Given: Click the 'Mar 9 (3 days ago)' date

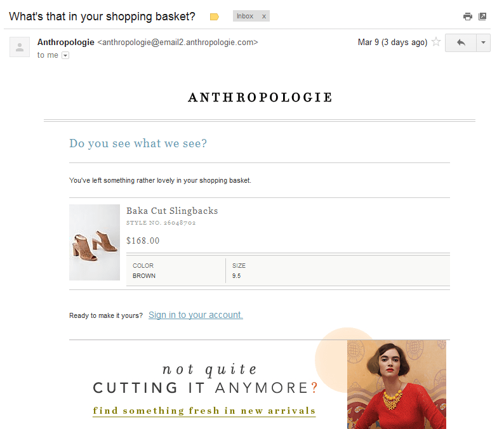Looking at the screenshot, I should click(392, 43).
